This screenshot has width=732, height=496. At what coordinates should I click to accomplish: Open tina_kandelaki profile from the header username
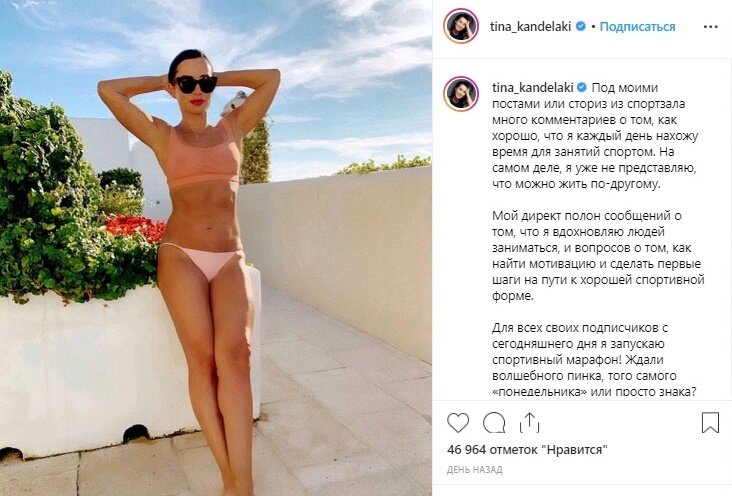click(531, 27)
